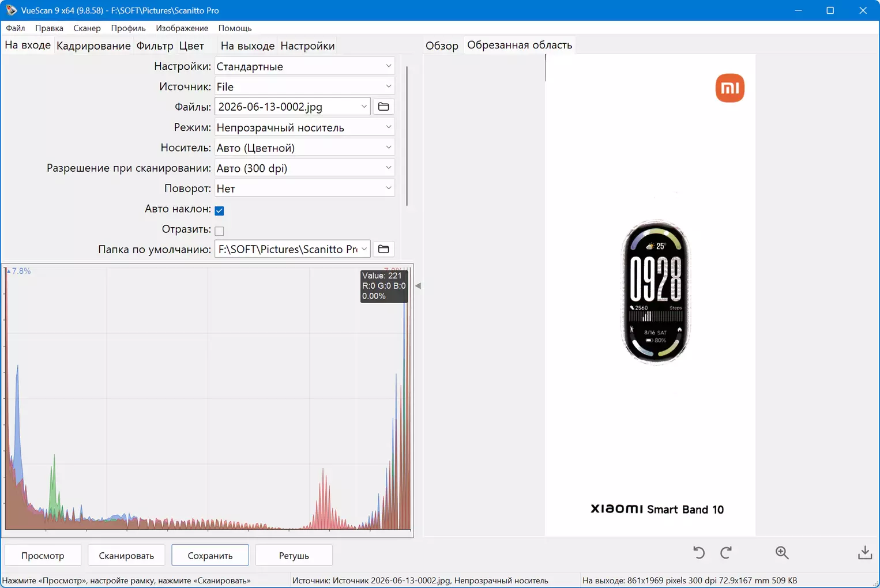The image size is (880, 588).
Task: Switch to the Фильтр tab
Action: (155, 46)
